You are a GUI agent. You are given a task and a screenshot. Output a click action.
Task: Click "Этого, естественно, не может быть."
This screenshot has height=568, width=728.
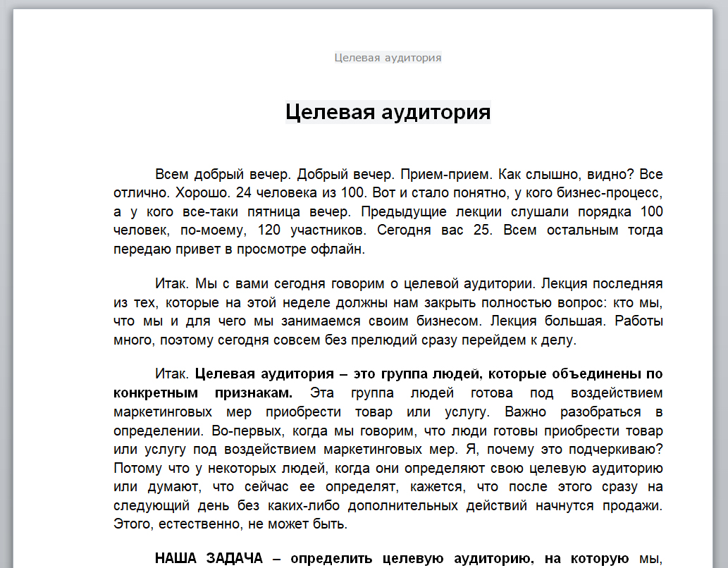[x=230, y=525]
